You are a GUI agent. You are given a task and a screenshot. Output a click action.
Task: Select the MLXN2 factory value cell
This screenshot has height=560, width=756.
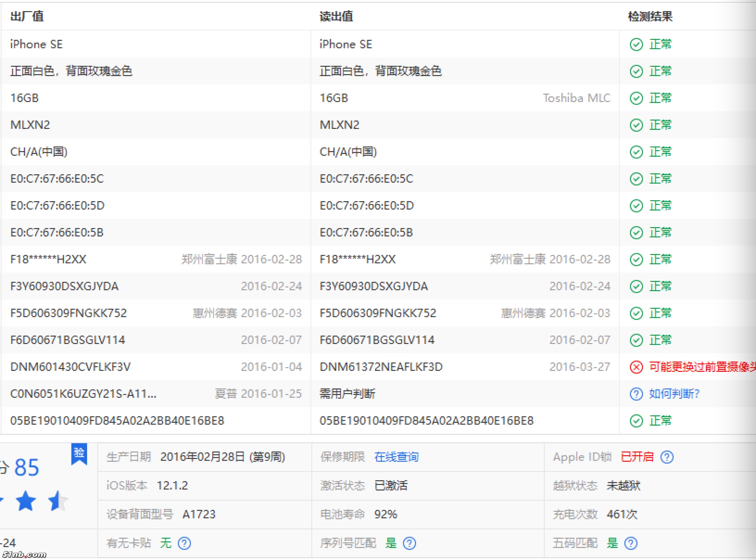[x=30, y=125]
